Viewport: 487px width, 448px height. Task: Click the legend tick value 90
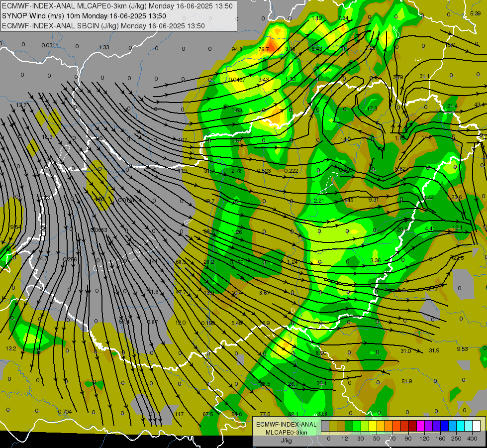[x=408, y=439]
